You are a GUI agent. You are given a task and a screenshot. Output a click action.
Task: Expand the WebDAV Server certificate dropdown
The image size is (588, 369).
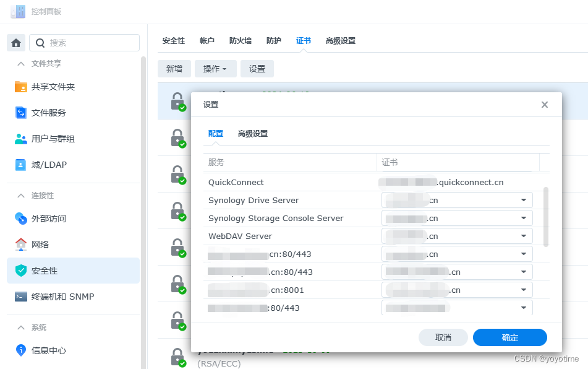pyautogui.click(x=525, y=235)
